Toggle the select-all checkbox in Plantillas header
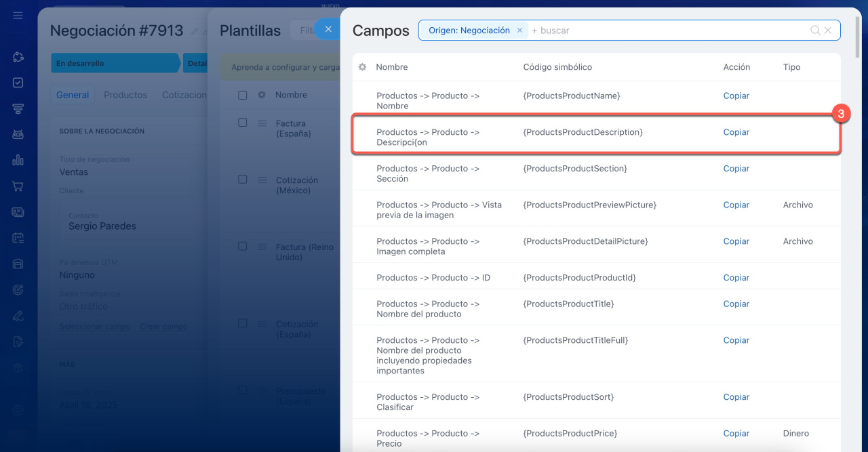The height and width of the screenshot is (452, 868). coord(243,96)
